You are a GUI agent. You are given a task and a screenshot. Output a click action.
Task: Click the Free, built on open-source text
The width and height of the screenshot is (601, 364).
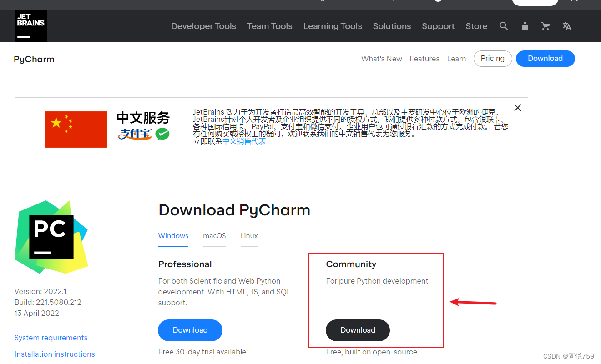click(x=372, y=352)
